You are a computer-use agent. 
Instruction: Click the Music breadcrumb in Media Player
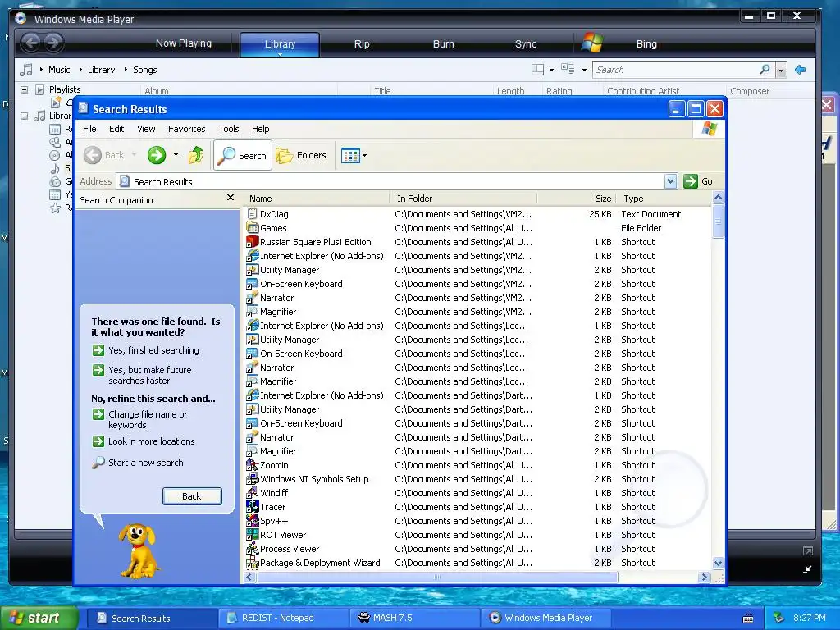point(59,70)
